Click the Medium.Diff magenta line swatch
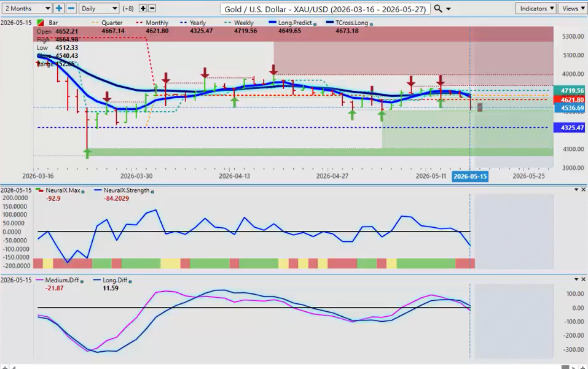Image resolution: width=588 pixels, height=369 pixels. tap(39, 280)
